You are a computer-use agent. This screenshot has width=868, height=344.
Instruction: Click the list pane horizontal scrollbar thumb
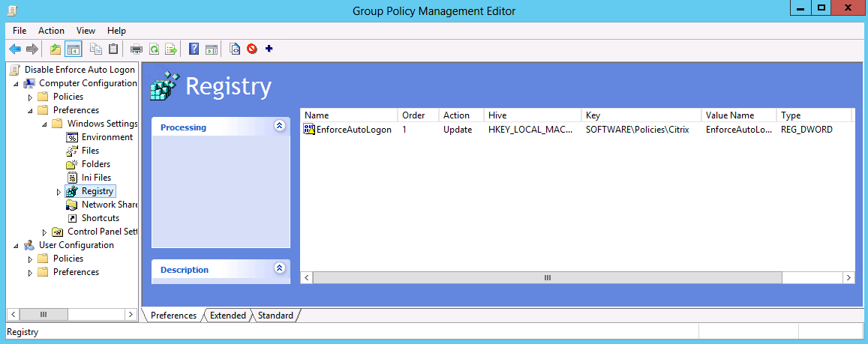pos(548,277)
